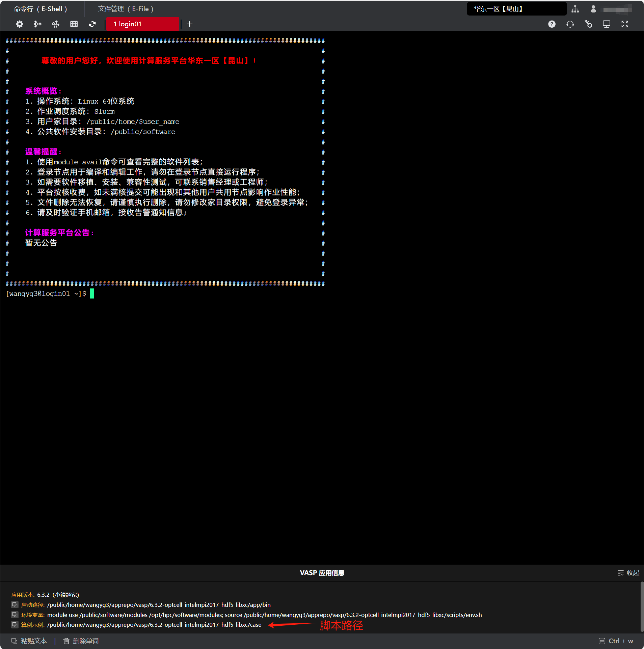Click the blurred username at top right
The height and width of the screenshot is (649, 644).
pos(618,9)
